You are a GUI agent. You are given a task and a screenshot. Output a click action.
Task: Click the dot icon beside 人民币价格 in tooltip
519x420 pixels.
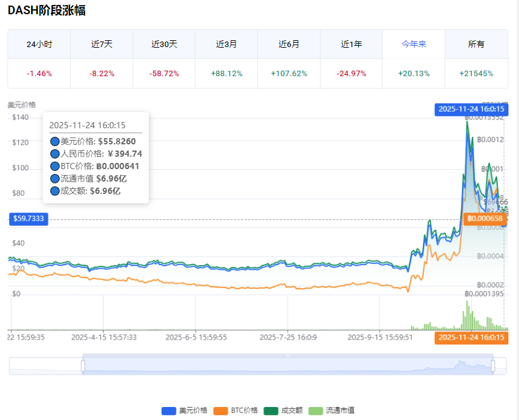[55, 154]
